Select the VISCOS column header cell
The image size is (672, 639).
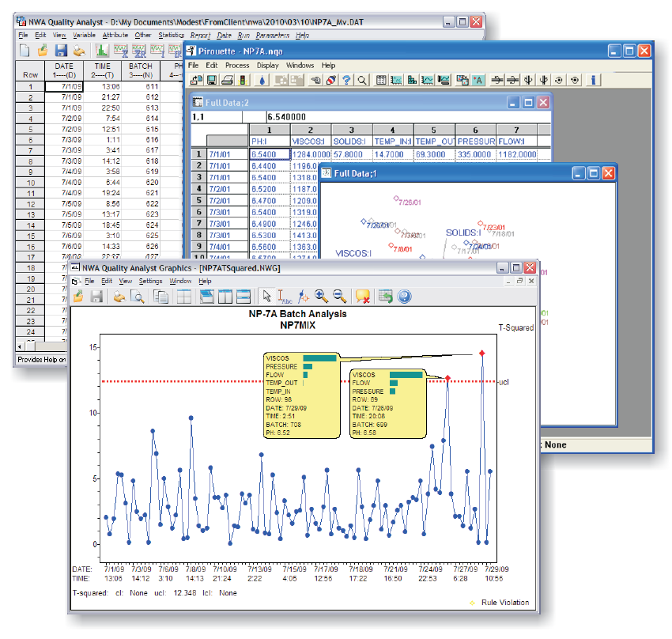(x=310, y=141)
